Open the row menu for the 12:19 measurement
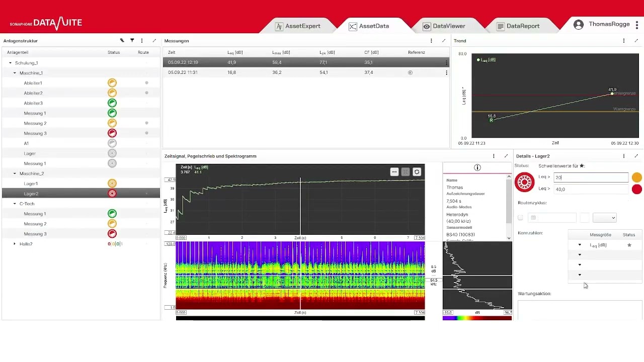 tap(446, 63)
